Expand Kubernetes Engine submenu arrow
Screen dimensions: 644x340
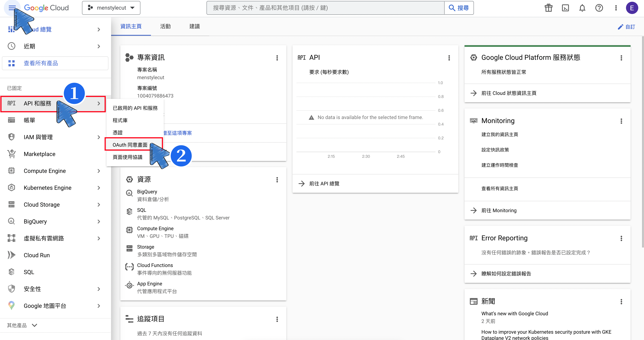click(x=99, y=188)
